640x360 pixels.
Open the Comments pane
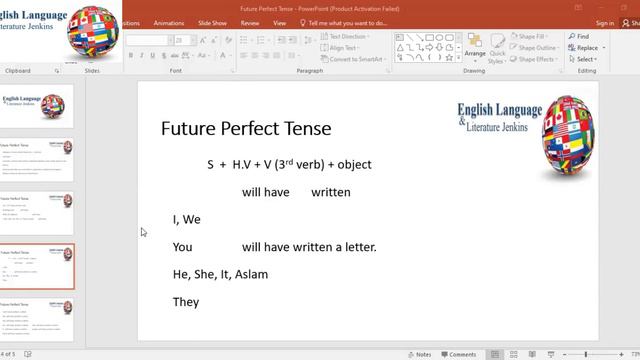coord(459,354)
